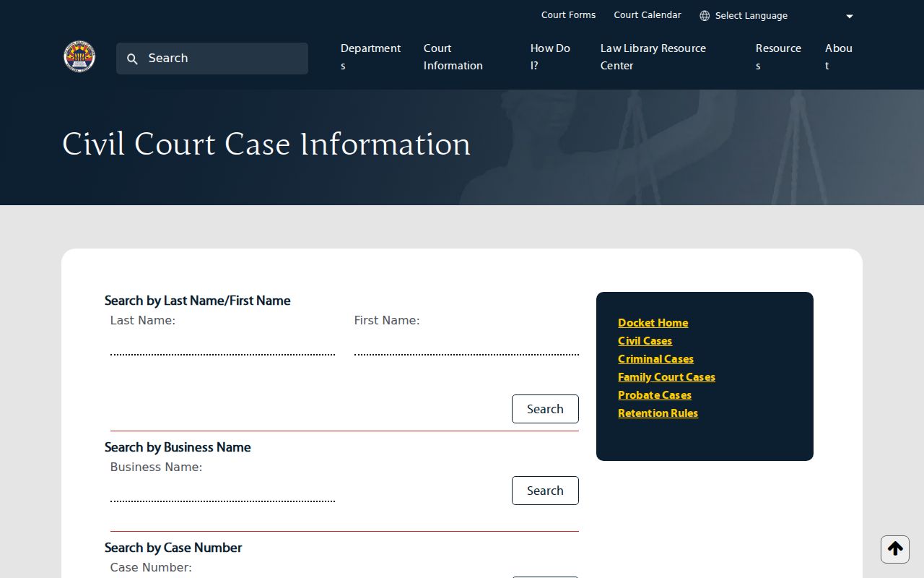Image resolution: width=924 pixels, height=578 pixels.
Task: Open the Civil Cases link
Action: pyautogui.click(x=645, y=341)
